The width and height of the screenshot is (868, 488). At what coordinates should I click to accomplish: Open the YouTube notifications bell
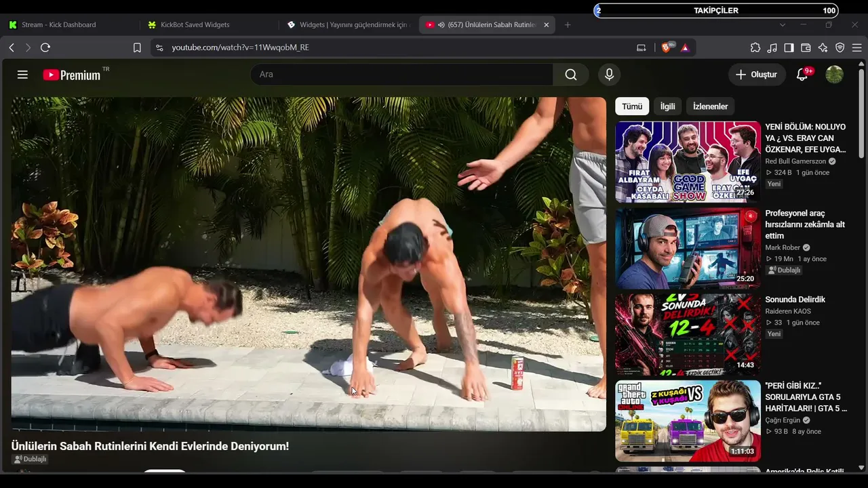coord(802,75)
